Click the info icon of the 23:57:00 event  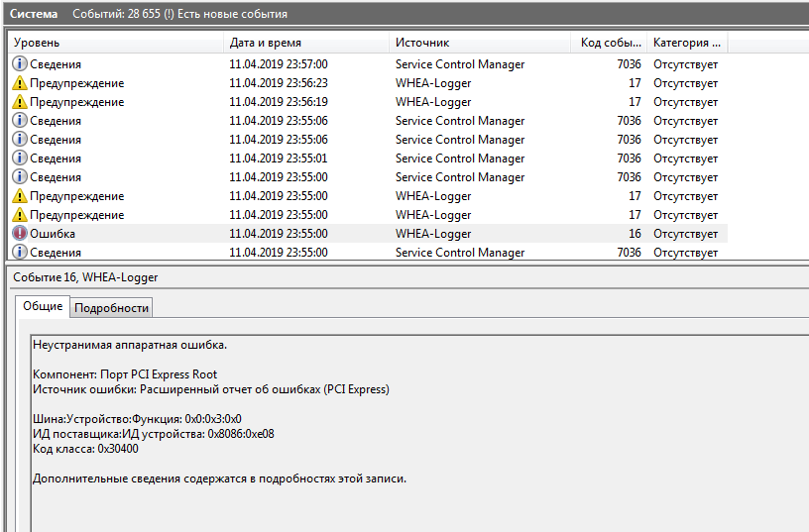(x=19, y=64)
